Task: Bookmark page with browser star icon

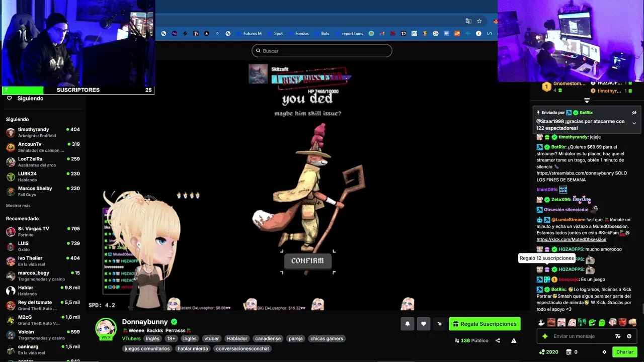Action: (479, 21)
